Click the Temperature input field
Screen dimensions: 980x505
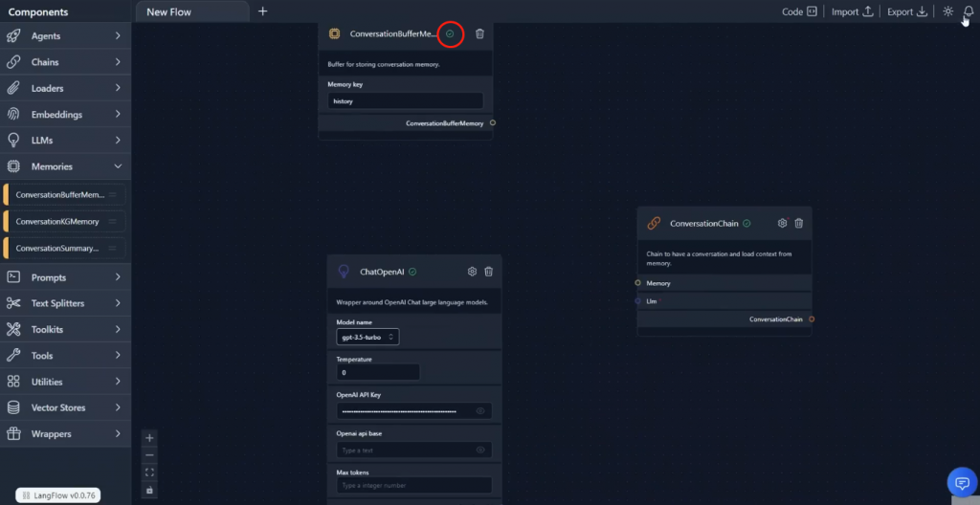point(378,372)
